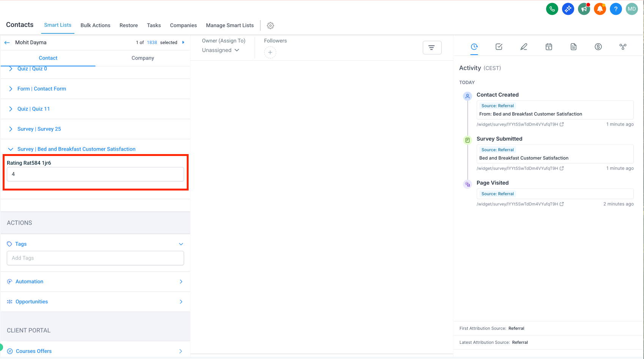Open the Companies tab
This screenshot has height=359, width=644.
(183, 25)
